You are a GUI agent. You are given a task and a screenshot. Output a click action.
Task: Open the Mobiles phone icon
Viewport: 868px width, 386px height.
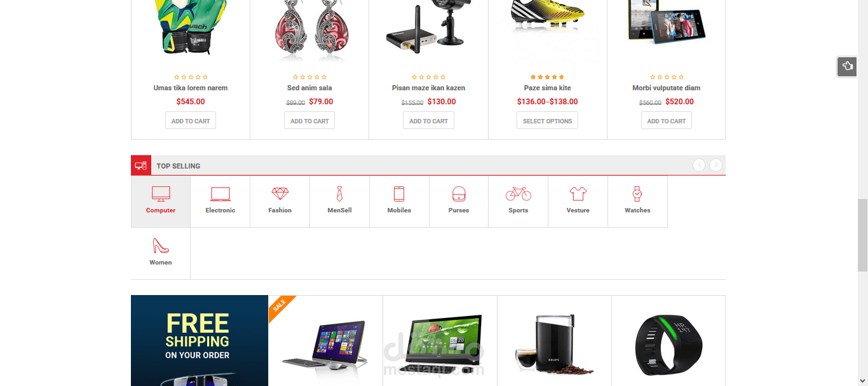click(x=399, y=194)
